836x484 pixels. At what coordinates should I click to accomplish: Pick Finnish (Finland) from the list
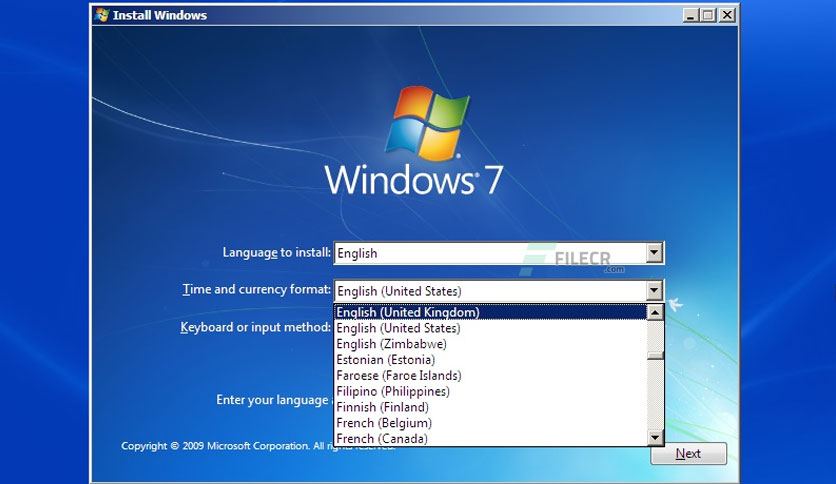coord(491,407)
